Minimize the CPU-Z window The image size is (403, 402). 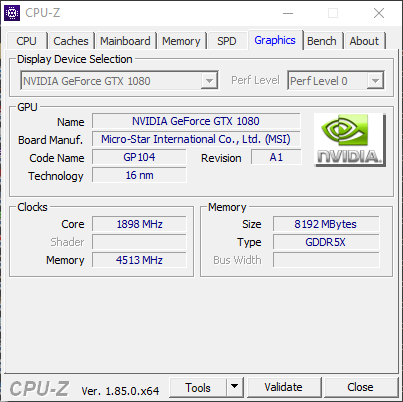[288, 13]
